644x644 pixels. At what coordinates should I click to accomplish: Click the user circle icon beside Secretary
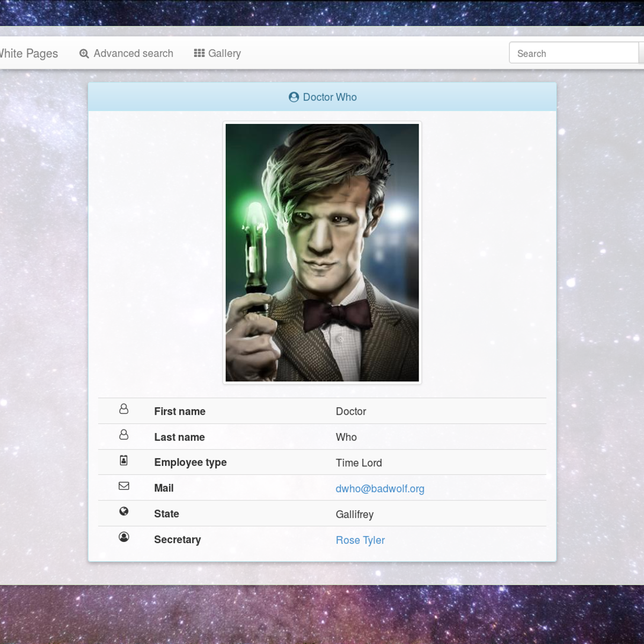pyautogui.click(x=123, y=537)
